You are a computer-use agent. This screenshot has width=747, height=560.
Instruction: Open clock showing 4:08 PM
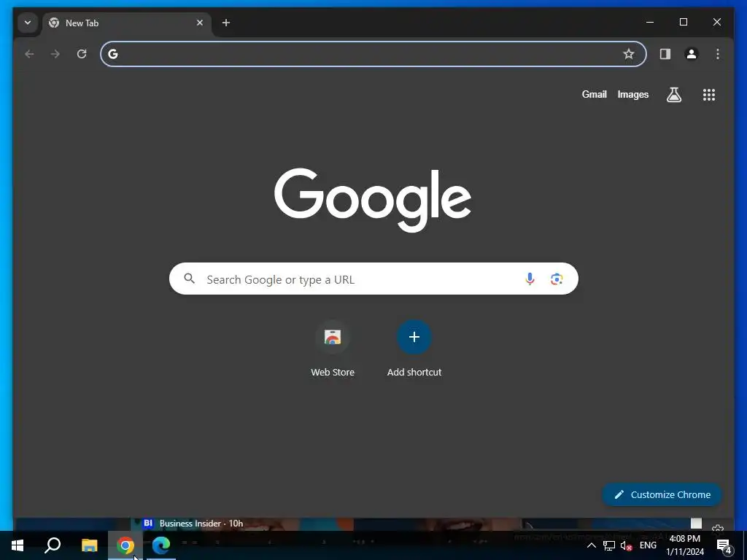coord(684,545)
